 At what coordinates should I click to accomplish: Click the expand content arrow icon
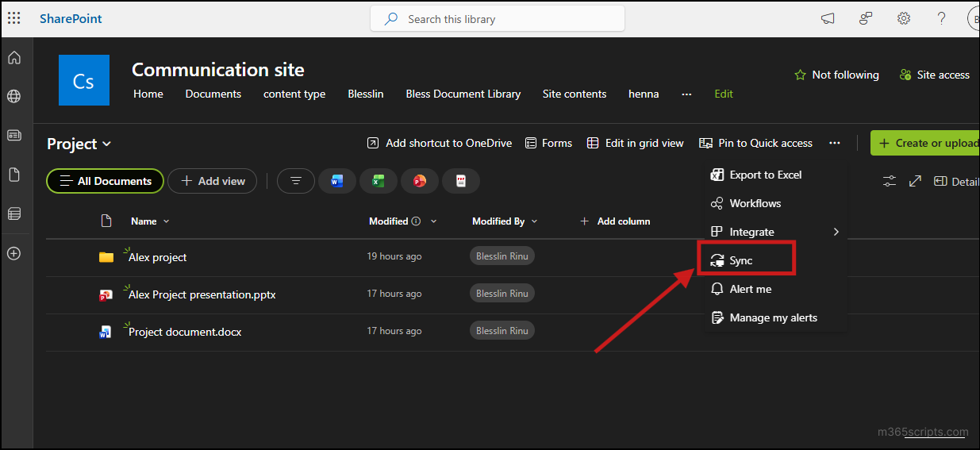(x=915, y=181)
